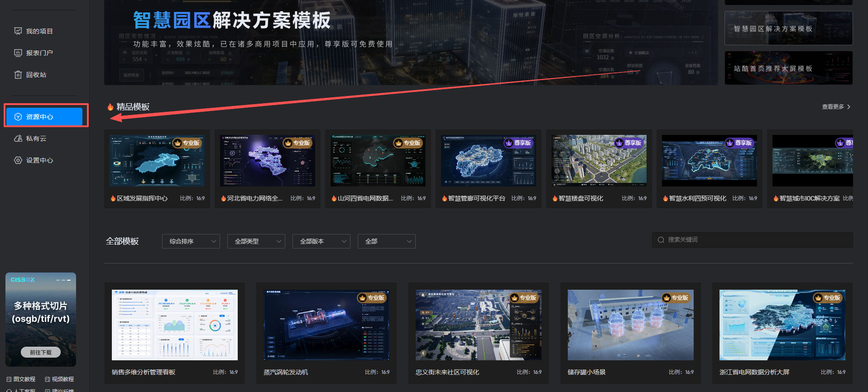Open 设置中心 settings
This screenshot has width=868, height=392.
click(x=39, y=160)
